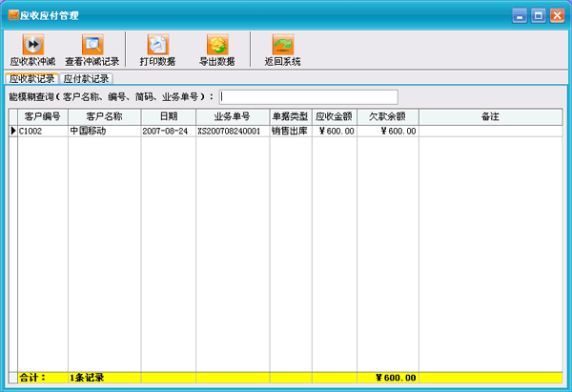Screen dimensions: 572x392
Task: Close the 应收应付管理 window
Action: (x=557, y=15)
